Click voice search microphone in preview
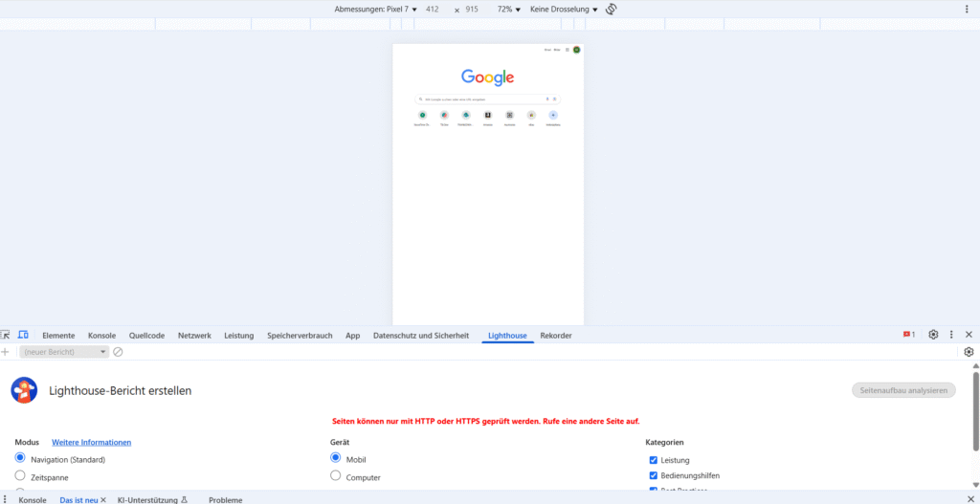980x504 pixels. (547, 99)
